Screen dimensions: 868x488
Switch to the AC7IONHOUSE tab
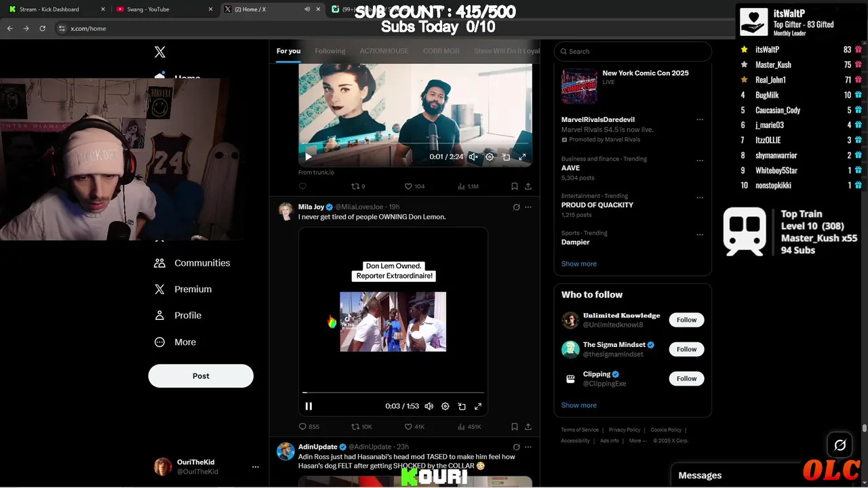coord(384,52)
